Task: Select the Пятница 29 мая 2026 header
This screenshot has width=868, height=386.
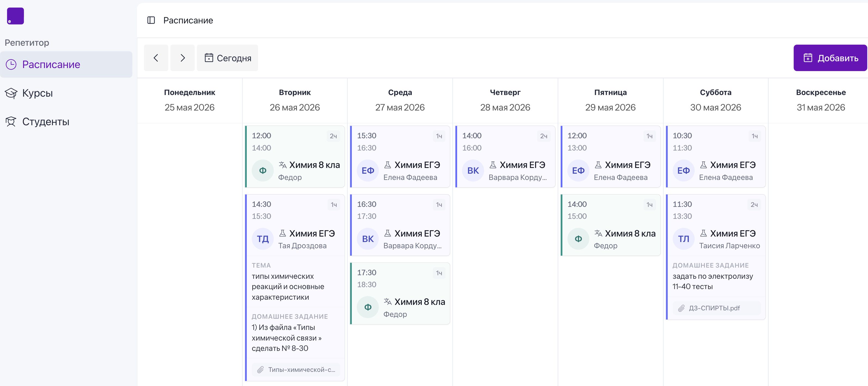Action: [610, 100]
